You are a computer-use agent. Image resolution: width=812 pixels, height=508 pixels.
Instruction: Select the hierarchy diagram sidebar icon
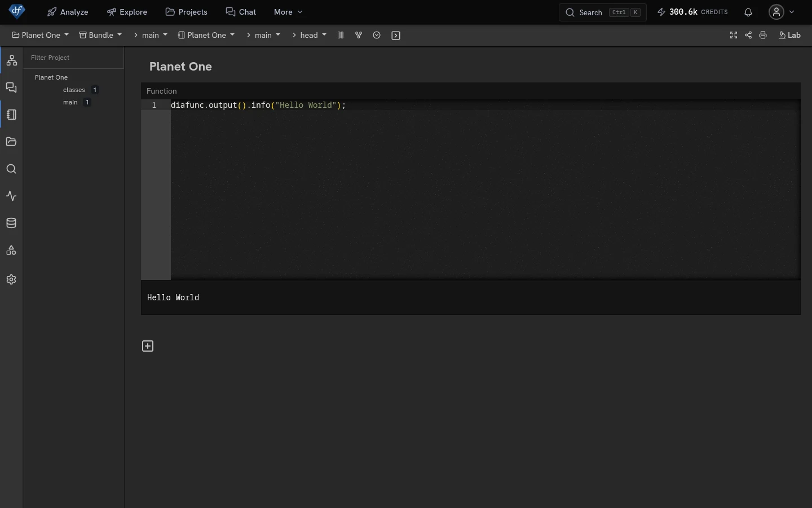tap(11, 60)
